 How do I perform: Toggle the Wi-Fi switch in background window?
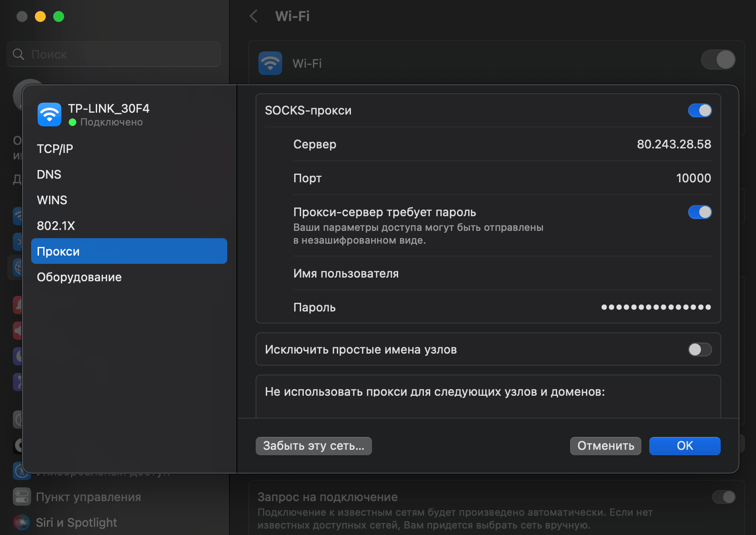tap(718, 60)
